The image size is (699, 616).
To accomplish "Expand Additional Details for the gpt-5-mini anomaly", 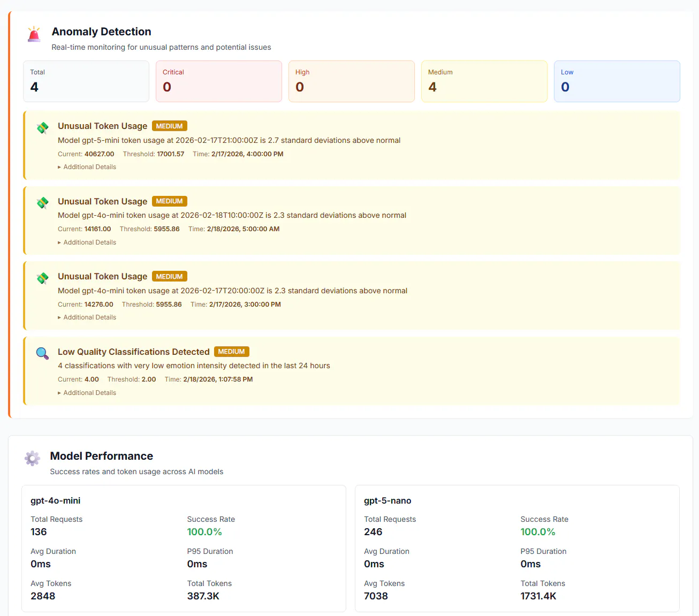I will click(x=87, y=167).
